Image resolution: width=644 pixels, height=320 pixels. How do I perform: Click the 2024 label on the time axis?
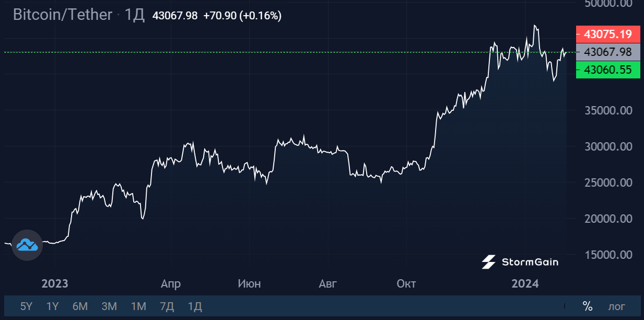525,284
